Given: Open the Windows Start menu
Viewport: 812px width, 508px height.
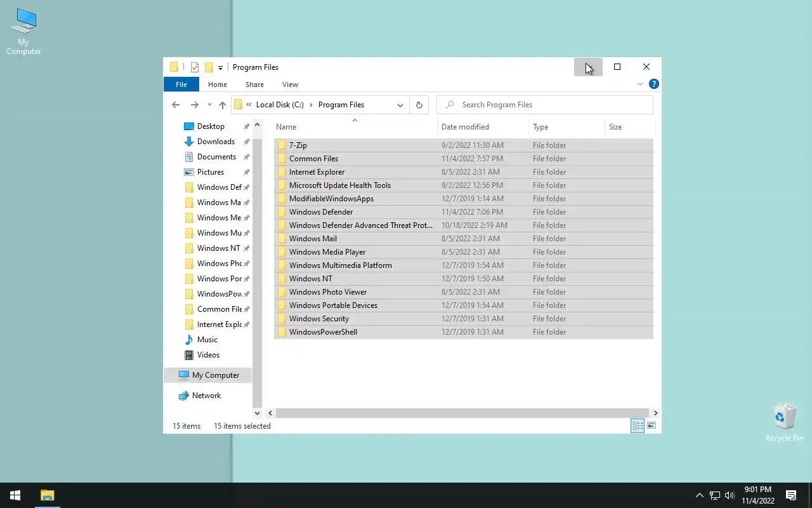Looking at the screenshot, I should pos(15,495).
